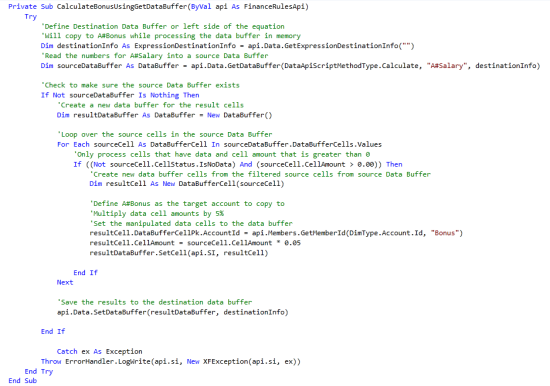Screen dimensions: 550x386
Task: Click the inner End If keyword
Action: click(85, 273)
